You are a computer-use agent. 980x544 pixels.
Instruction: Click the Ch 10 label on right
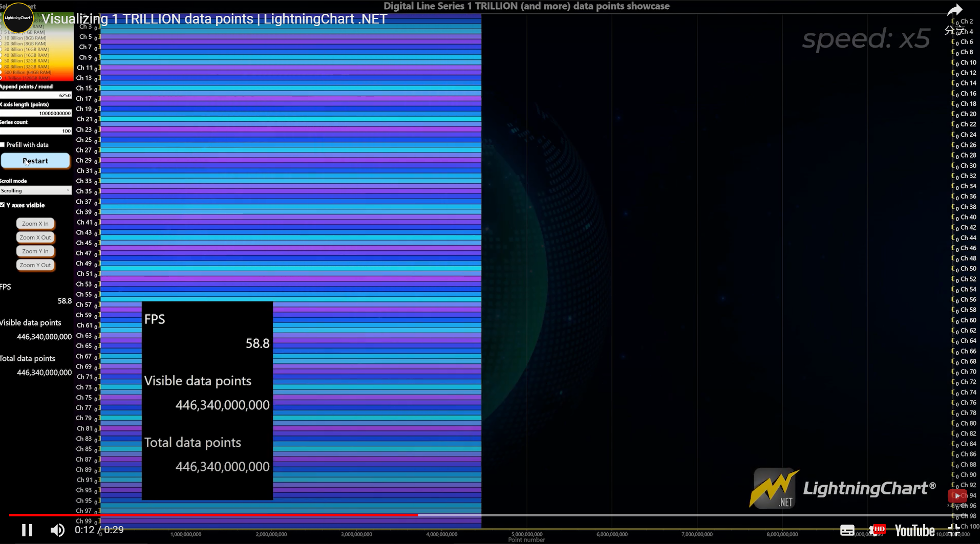pos(968,62)
